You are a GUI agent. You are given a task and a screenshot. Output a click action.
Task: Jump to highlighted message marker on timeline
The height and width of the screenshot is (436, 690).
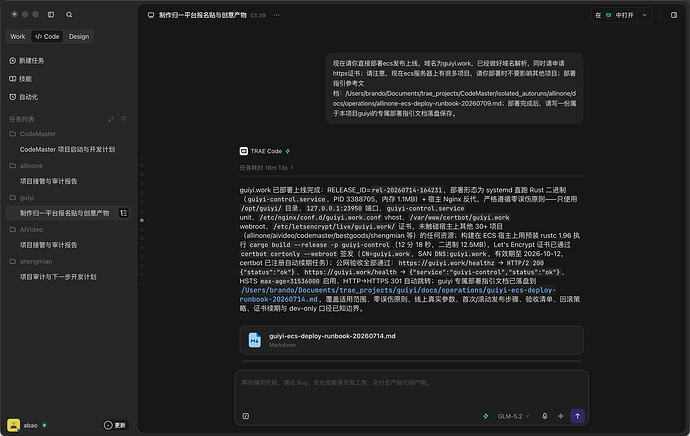[142, 220]
